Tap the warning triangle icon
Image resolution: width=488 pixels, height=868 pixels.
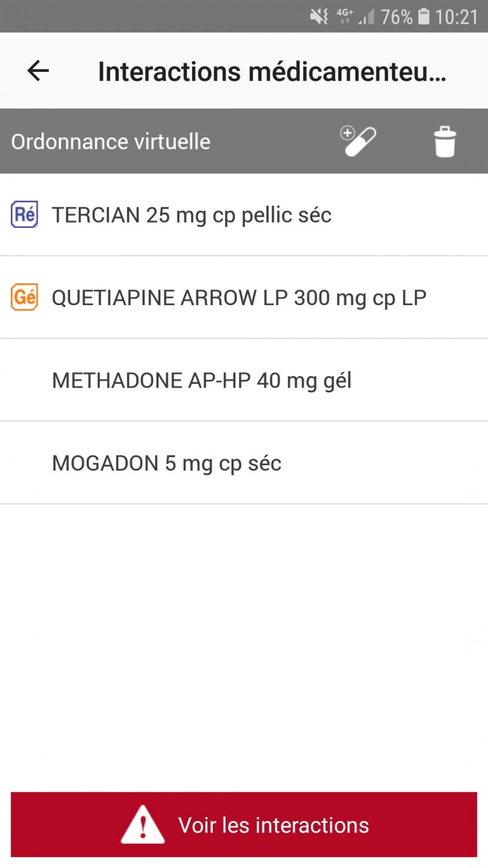pos(143,825)
